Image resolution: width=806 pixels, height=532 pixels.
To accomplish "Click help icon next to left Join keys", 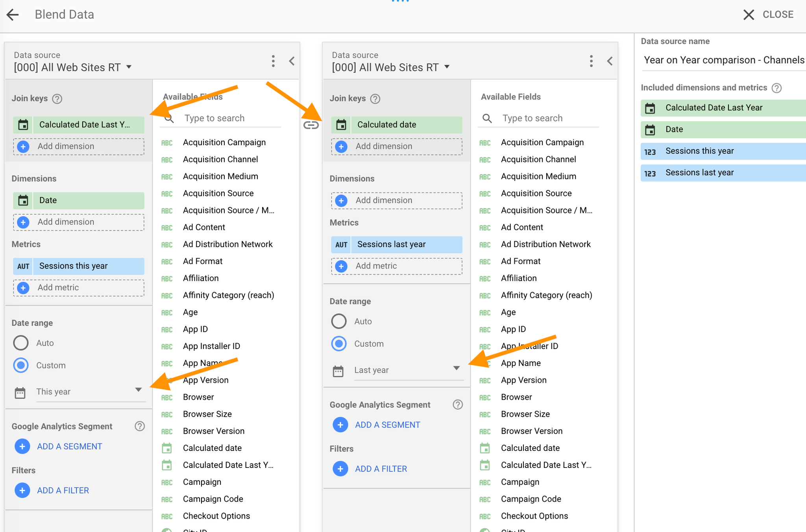I will [57, 99].
